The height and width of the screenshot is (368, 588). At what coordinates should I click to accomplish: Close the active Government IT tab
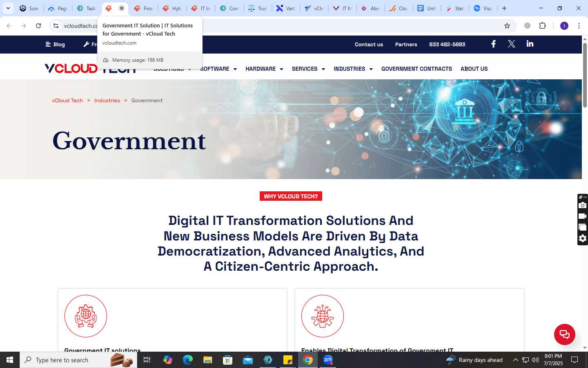click(x=122, y=8)
